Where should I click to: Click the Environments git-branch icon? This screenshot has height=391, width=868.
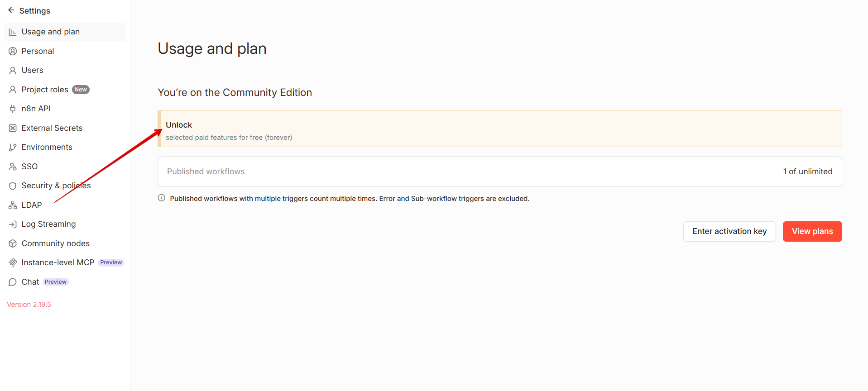pos(13,148)
